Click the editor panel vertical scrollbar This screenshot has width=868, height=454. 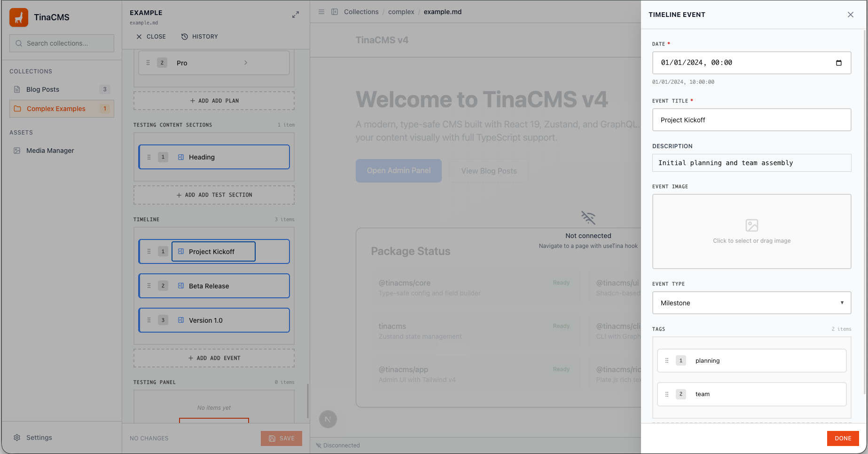pos(308,401)
